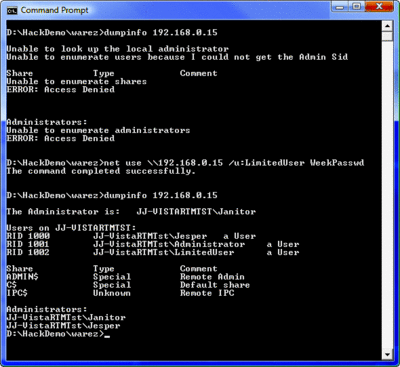Screen dimensions: 400x367
Task: Click 'JJ-VistaRTMTst\Jesper' in final Administrators list
Action: pos(63,326)
